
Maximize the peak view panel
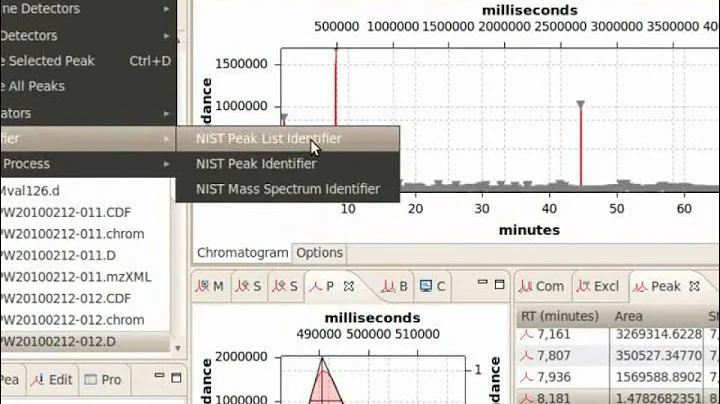(x=500, y=285)
